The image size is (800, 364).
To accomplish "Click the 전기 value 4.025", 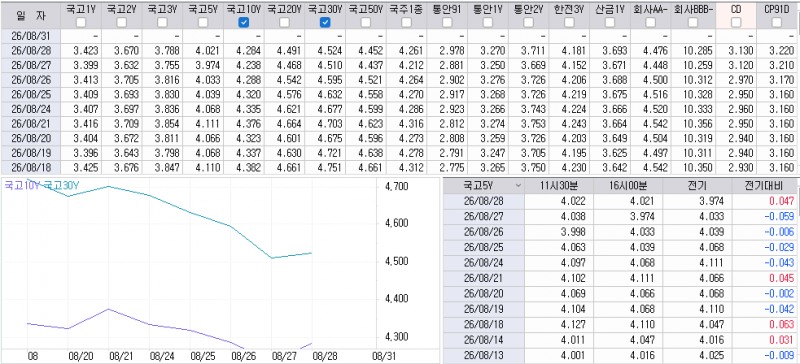I will (x=713, y=356).
